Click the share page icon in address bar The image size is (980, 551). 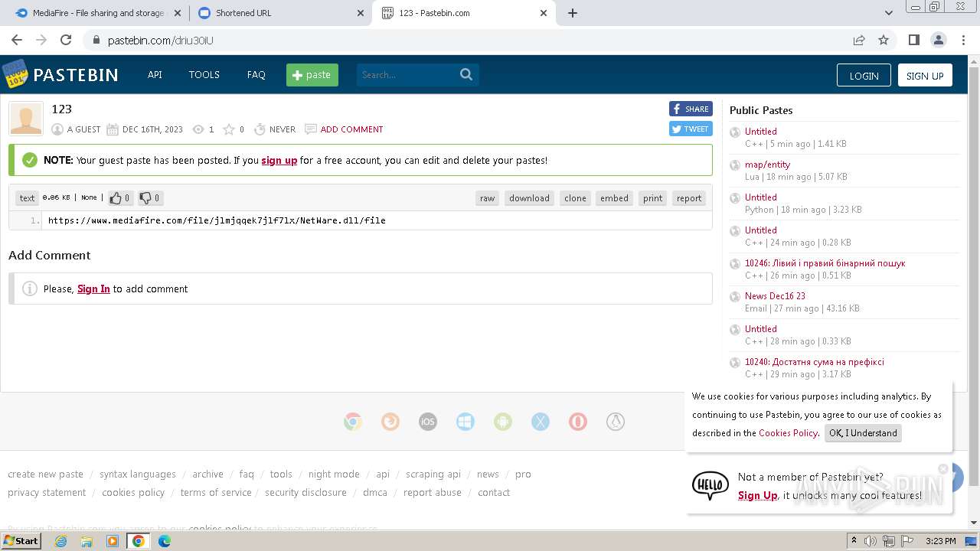[859, 40]
